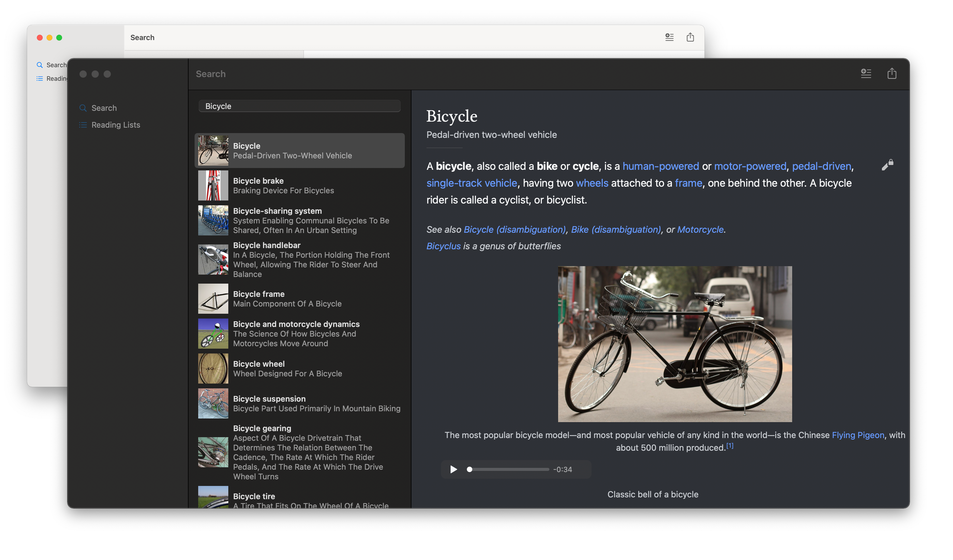Viewport: 953px width, 560px height.
Task: Open the table of contents toolbar icon
Action: click(866, 73)
